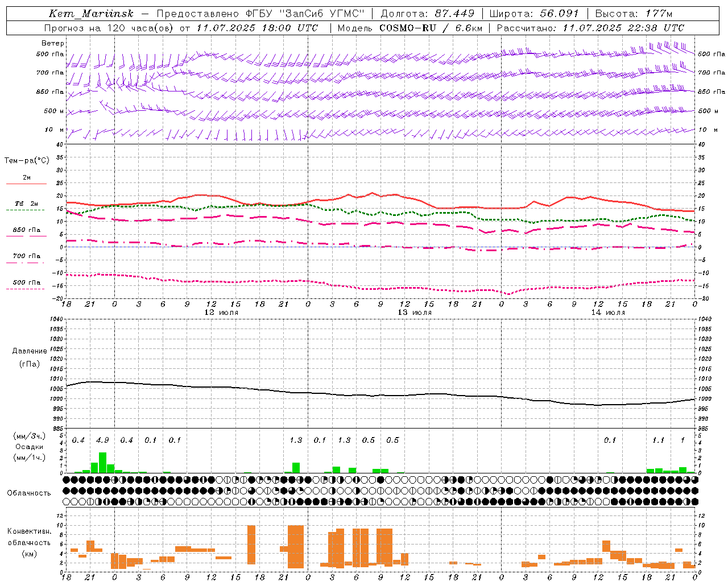Viewport: 728px width, 582px height.
Task: Click the "Ветер" wind panel label
Action: coord(52,43)
